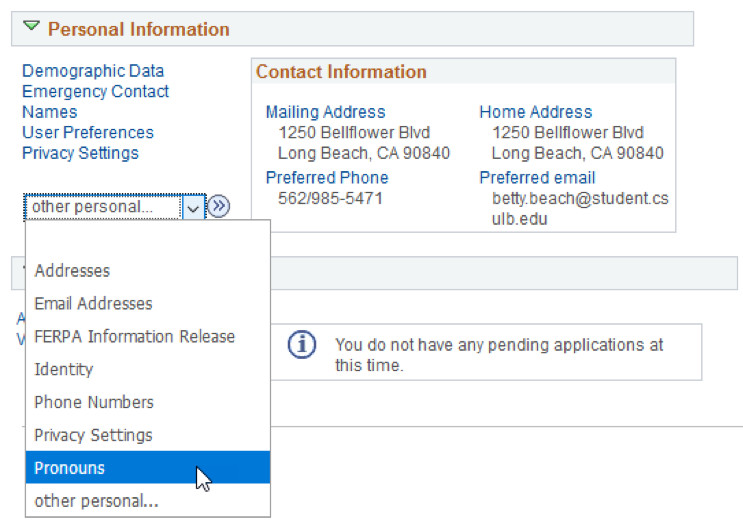Select Pronouns from the dropdown list

[70, 468]
